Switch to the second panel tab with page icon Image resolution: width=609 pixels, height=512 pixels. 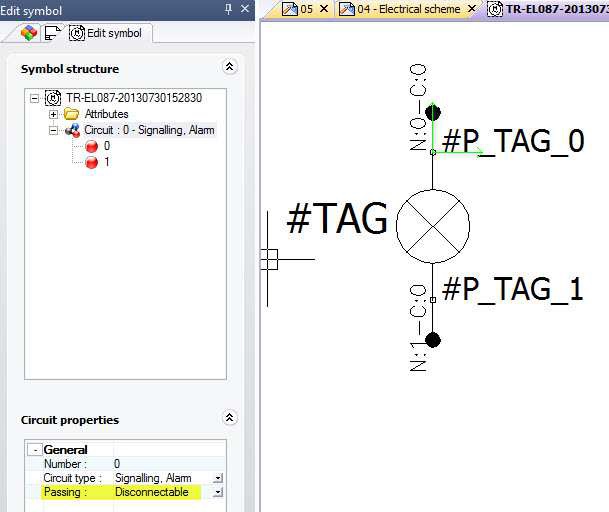coord(52,33)
